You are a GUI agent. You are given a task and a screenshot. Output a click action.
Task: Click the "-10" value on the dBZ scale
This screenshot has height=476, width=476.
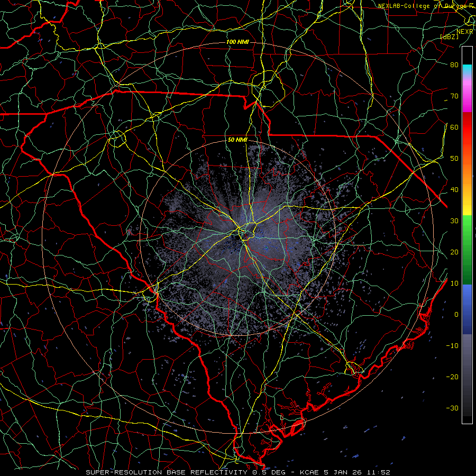452,346
